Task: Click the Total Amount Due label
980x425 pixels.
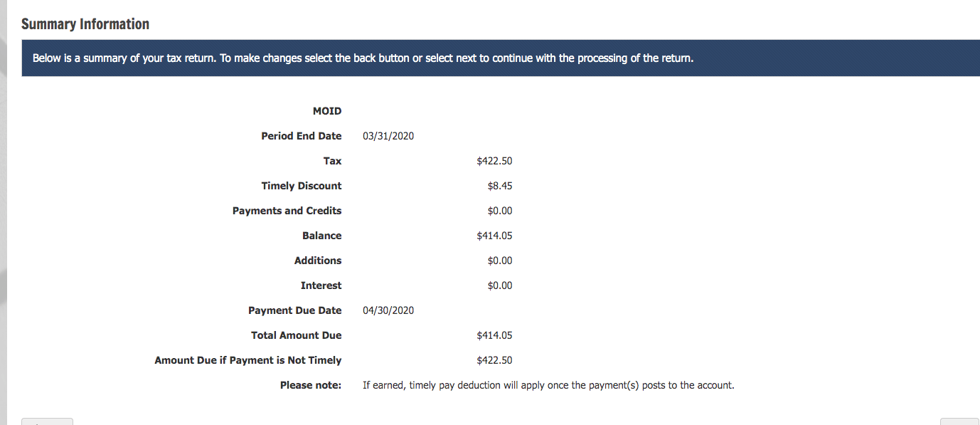Action: point(296,335)
